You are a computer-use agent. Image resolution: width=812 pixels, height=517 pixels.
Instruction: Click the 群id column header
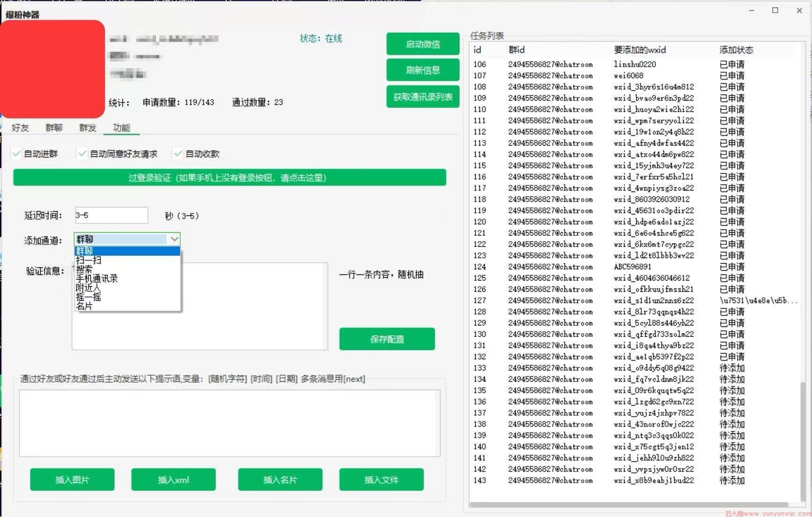(516, 50)
